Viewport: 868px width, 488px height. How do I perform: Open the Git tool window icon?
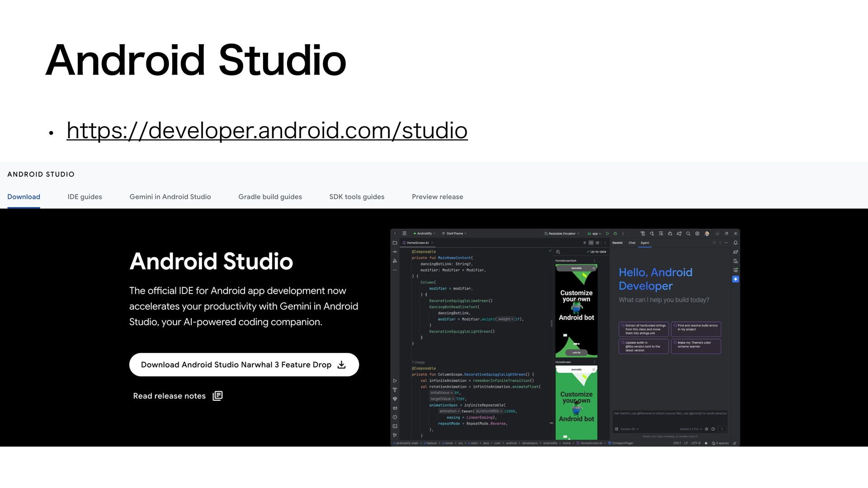coord(395,435)
